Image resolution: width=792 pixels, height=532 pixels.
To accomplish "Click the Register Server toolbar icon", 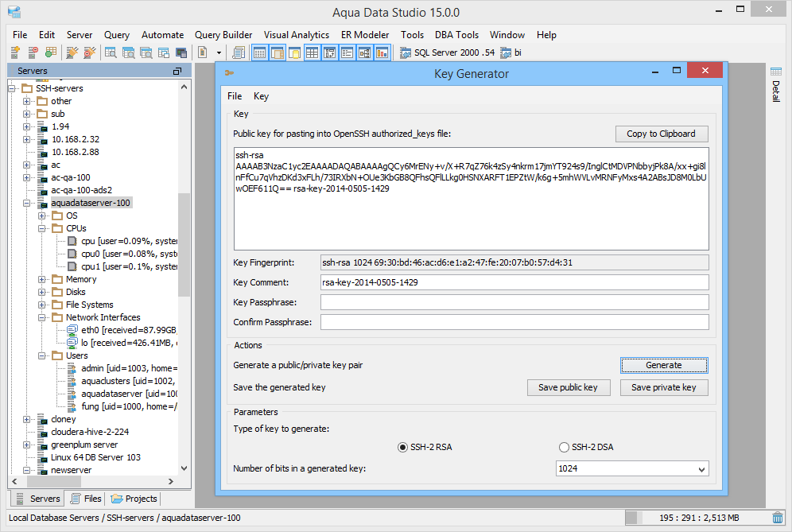I will pyautogui.click(x=15, y=52).
